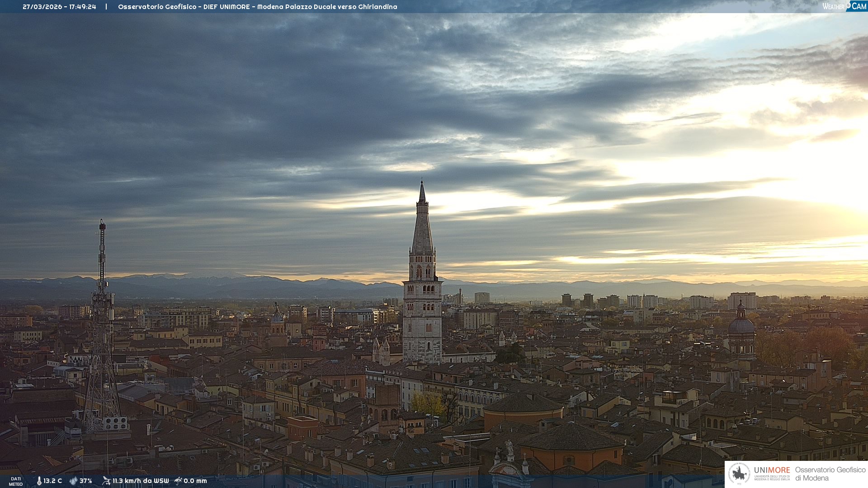Click the UNIMORE wordmark text

click(772, 470)
